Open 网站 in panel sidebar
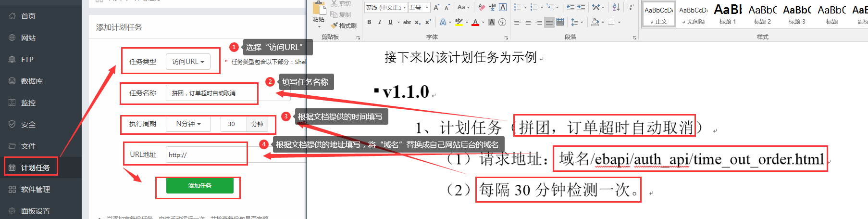 pyautogui.click(x=41, y=38)
